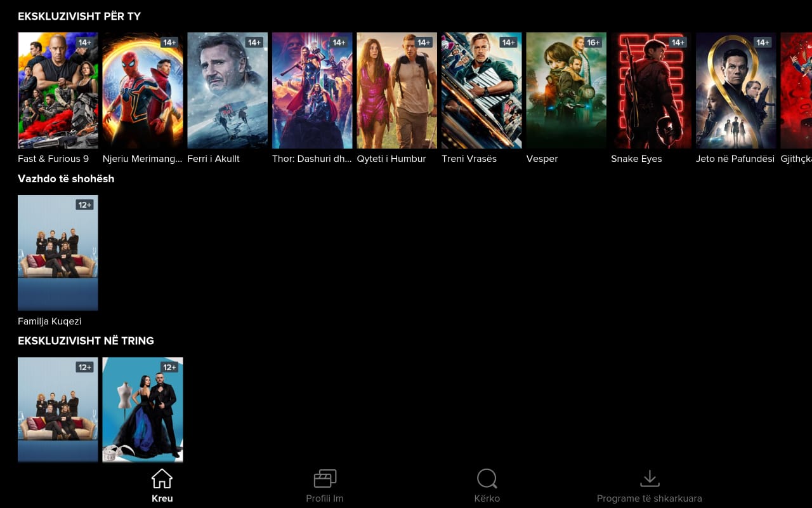Select the "Ferri i Akullt" title
Screen dimensions: 812x508
click(213, 159)
